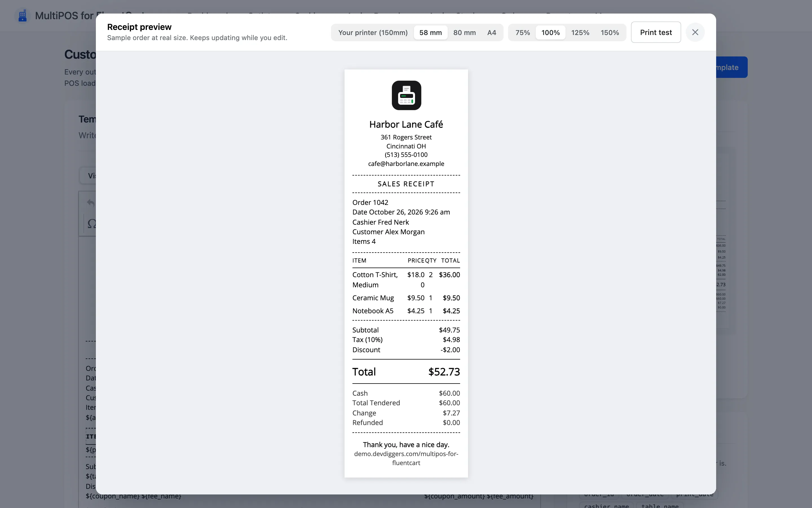Click the (513) 555-0100 phone number
This screenshot has width=812, height=508.
click(x=406, y=155)
